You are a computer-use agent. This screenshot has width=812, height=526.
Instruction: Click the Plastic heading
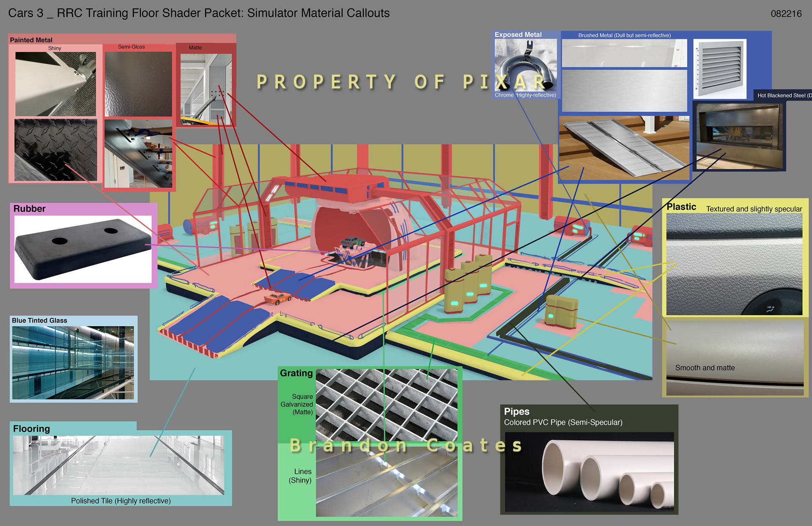click(681, 207)
